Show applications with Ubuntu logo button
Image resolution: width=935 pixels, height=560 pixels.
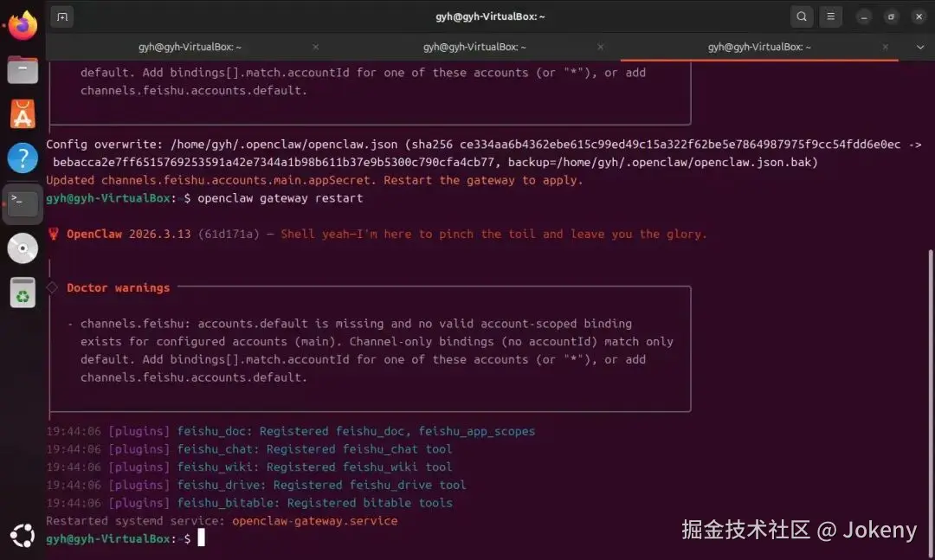tap(23, 535)
